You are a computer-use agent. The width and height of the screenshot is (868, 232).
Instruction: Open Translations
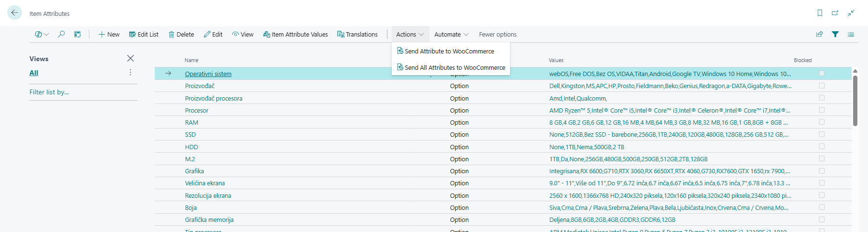(358, 34)
